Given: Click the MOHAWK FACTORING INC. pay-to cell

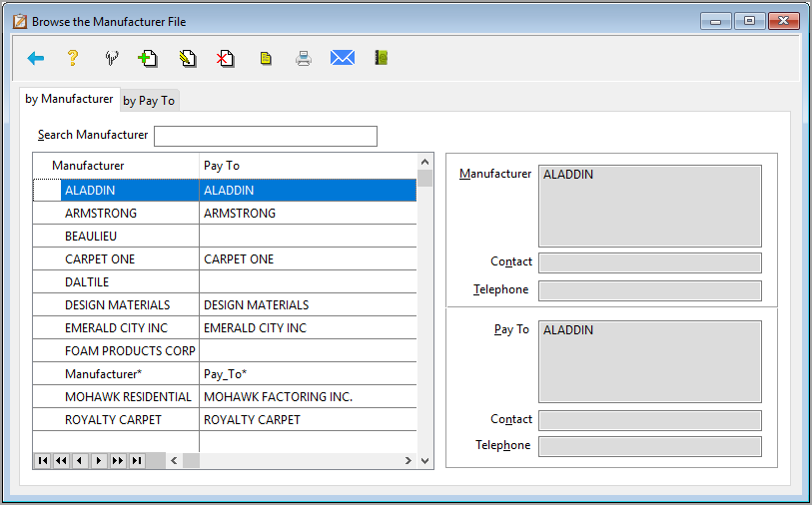Looking at the screenshot, I should point(309,397).
